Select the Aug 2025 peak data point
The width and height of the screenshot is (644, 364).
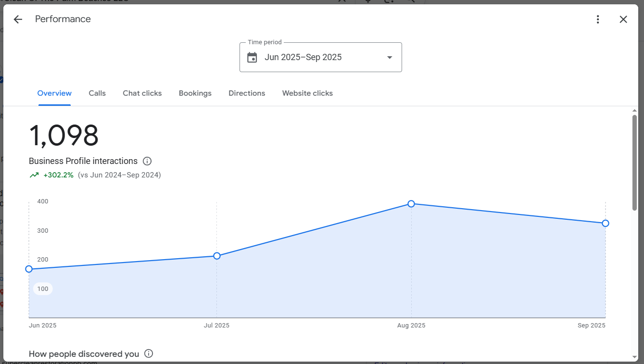coord(411,204)
